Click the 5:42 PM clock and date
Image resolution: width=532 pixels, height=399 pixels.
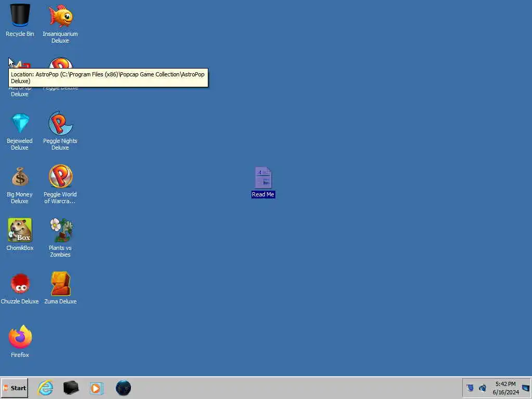[506, 388]
